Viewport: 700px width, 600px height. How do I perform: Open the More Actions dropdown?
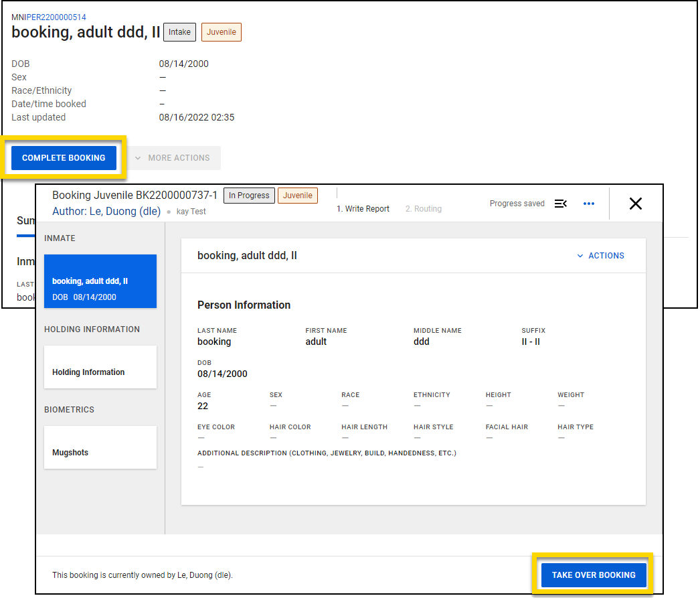point(173,158)
